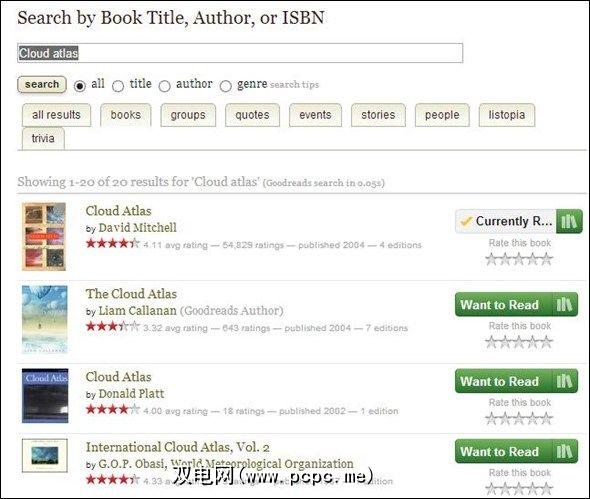
Task: Open David Mitchell's Cloud Atlas cover thumbnail
Action: point(44,236)
